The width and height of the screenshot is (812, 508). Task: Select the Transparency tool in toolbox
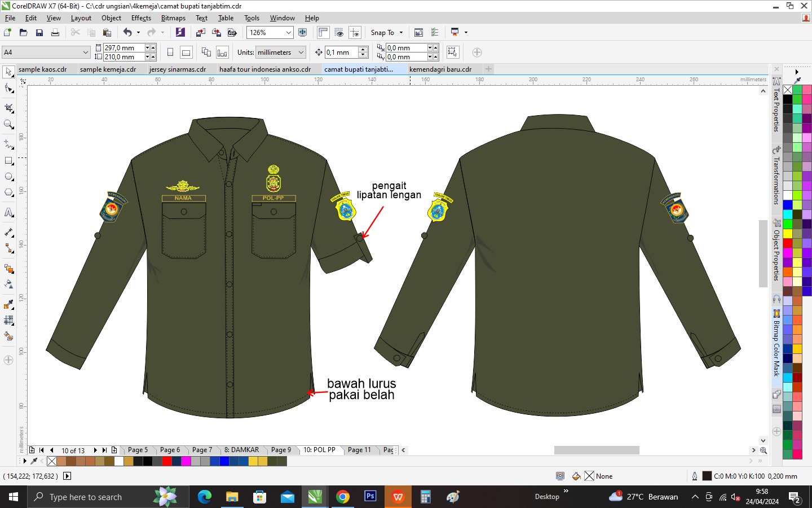click(8, 284)
